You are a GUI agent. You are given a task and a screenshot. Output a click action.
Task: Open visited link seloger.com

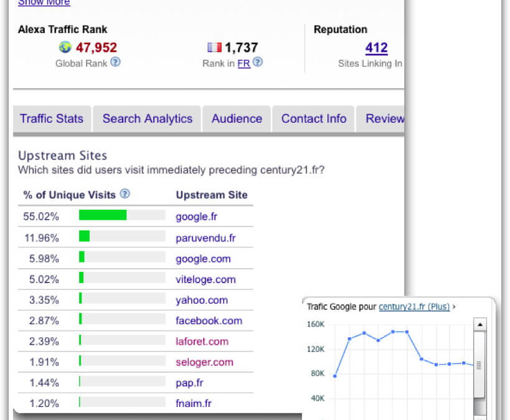[204, 362]
